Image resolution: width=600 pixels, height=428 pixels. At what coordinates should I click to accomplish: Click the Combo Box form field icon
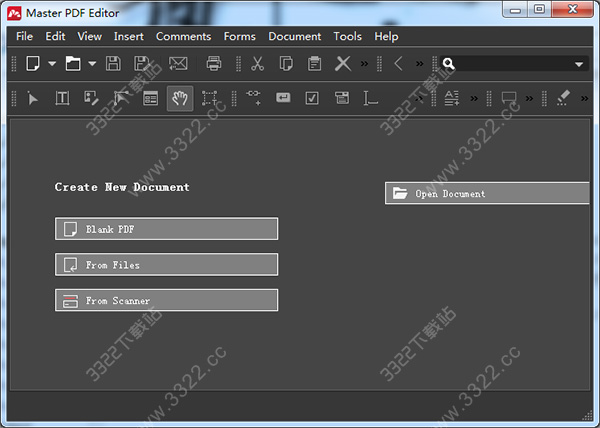pyautogui.click(x=342, y=98)
